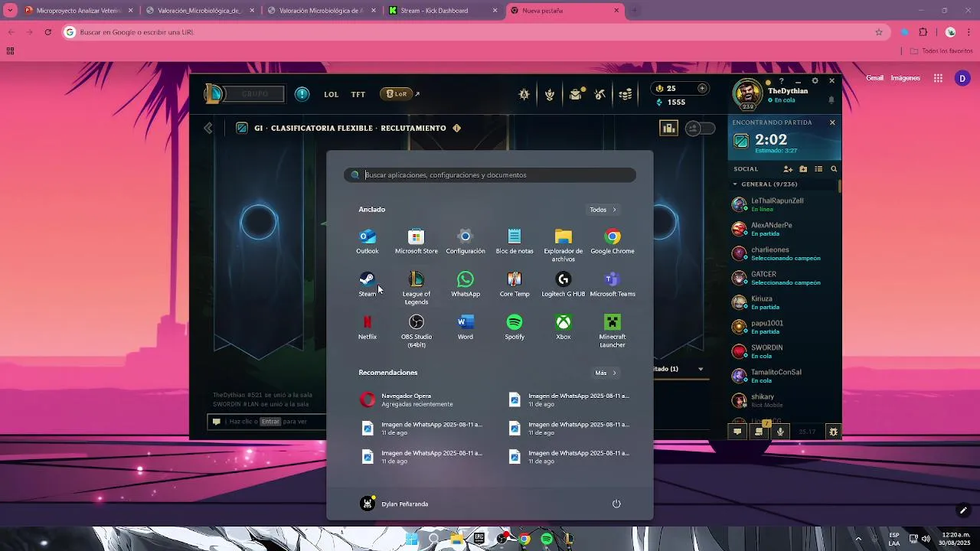Image resolution: width=980 pixels, height=551 pixels.
Task: Launch Steam from pinned apps
Action: click(x=367, y=285)
